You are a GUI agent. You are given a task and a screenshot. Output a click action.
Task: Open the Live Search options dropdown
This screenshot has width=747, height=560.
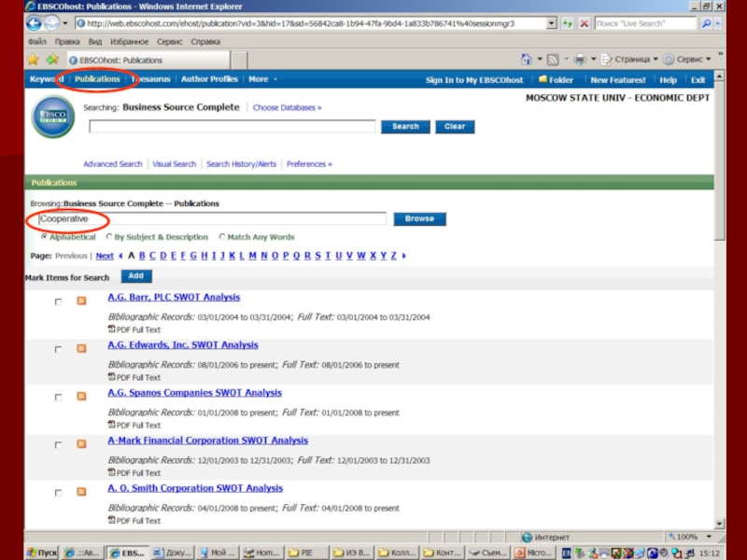coord(718,23)
